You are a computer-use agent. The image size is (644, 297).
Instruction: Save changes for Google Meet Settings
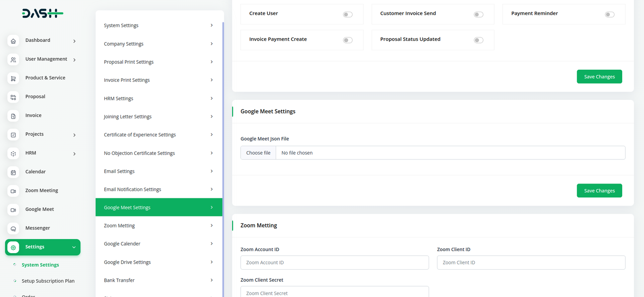click(599, 191)
